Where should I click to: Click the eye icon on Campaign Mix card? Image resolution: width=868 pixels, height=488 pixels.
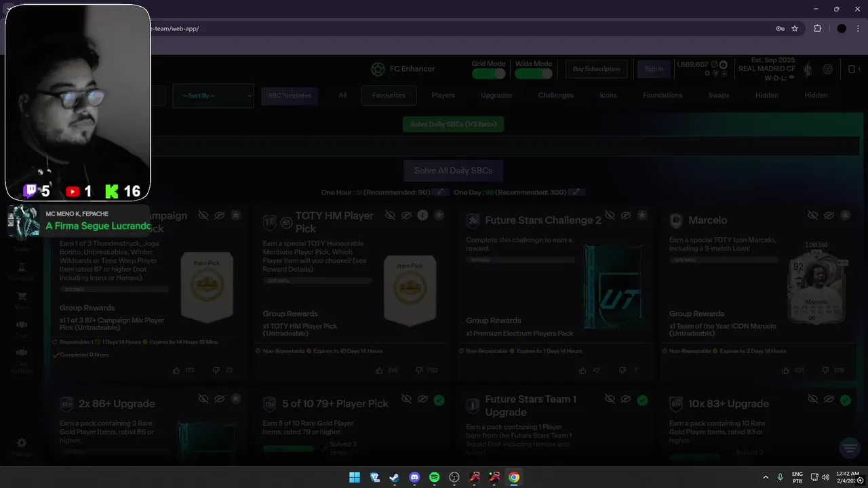(x=219, y=216)
